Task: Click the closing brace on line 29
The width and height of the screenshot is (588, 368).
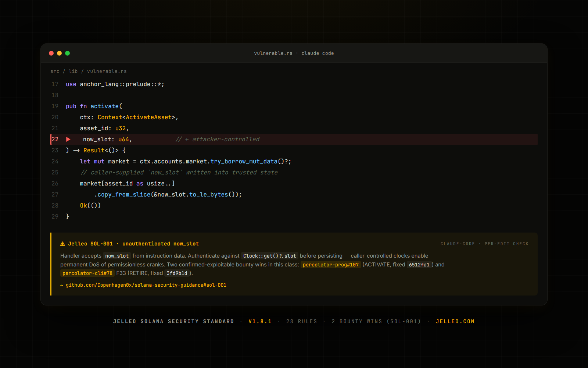Action: pyautogui.click(x=67, y=217)
